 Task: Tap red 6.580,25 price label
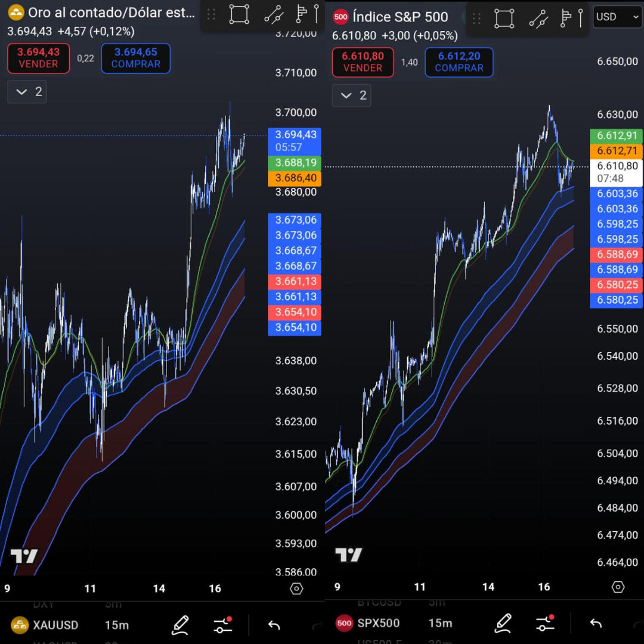click(617, 285)
